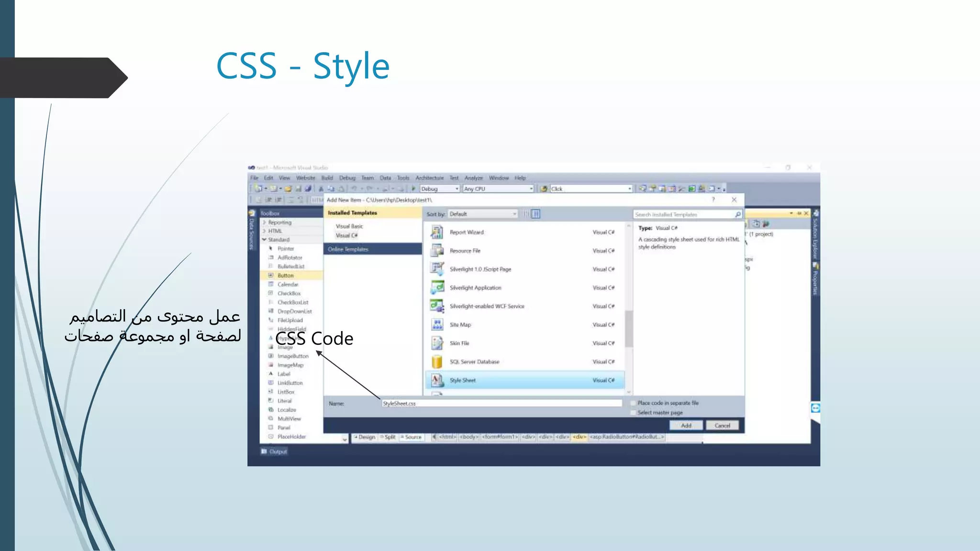Select Silverlight-enabled WCF Service icon
980x551 pixels.
[x=437, y=306]
